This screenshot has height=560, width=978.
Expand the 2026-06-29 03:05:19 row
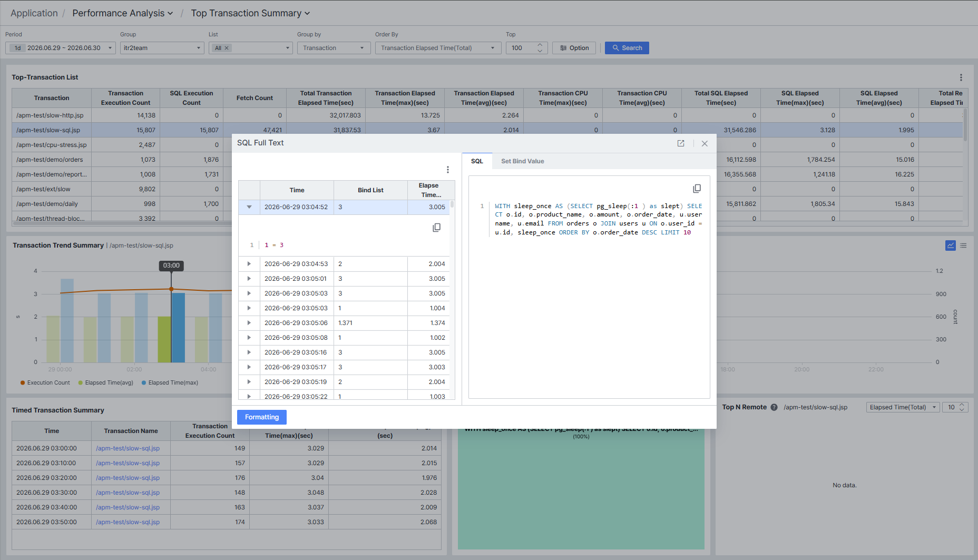[x=249, y=382]
